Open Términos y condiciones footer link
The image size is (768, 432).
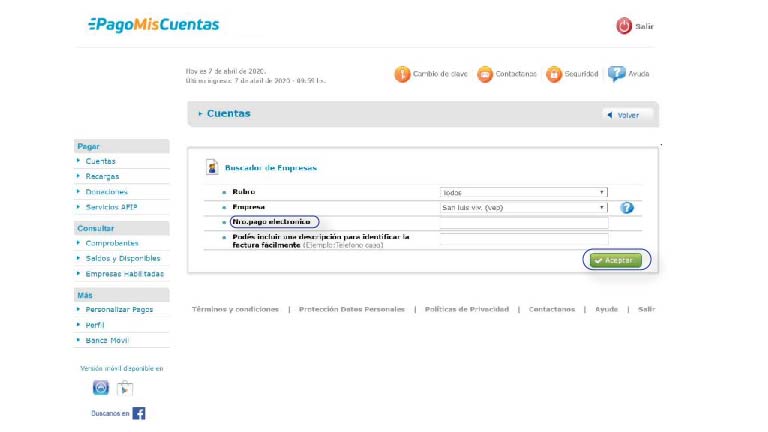(235, 309)
